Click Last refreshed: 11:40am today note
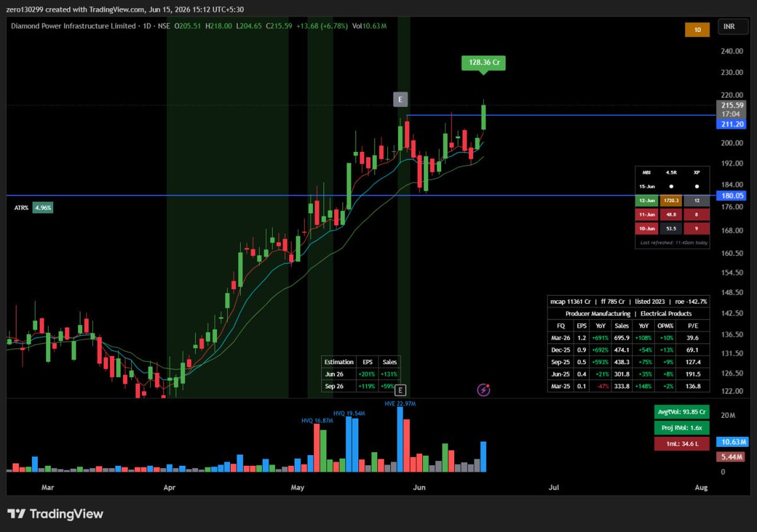757x532 pixels. (673, 242)
